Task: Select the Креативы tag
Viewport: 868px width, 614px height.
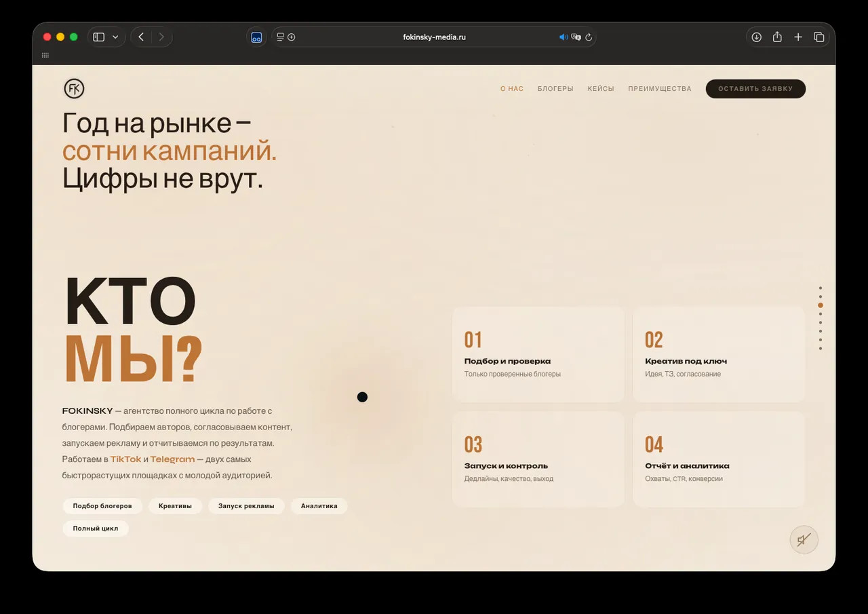Action: click(175, 506)
